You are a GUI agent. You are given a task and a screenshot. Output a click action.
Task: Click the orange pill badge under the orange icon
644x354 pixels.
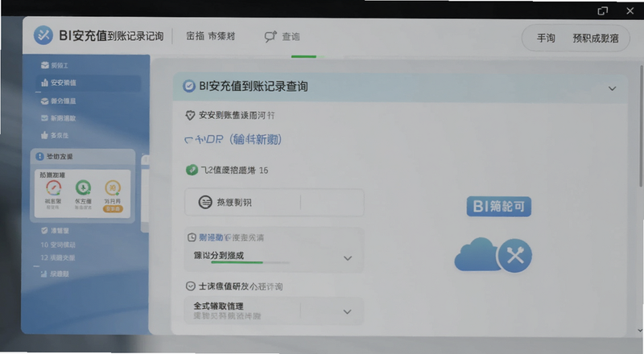(x=113, y=208)
